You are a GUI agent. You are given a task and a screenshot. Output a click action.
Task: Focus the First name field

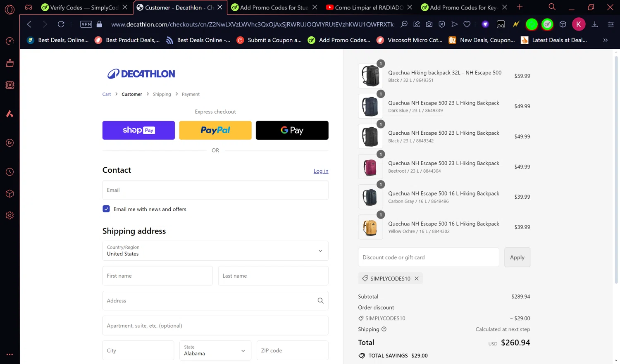pos(157,276)
